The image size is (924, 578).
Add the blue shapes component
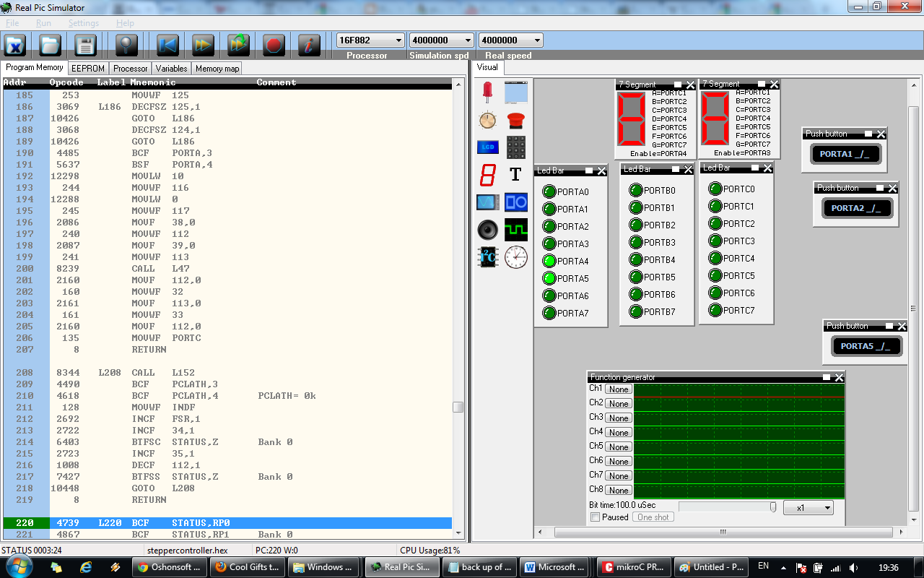coord(515,202)
